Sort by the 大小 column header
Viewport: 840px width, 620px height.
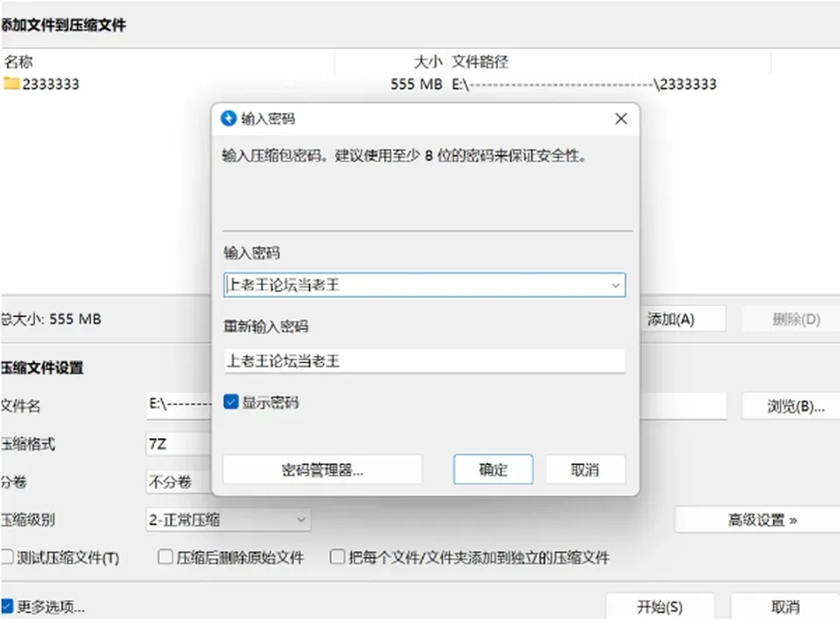coord(428,61)
